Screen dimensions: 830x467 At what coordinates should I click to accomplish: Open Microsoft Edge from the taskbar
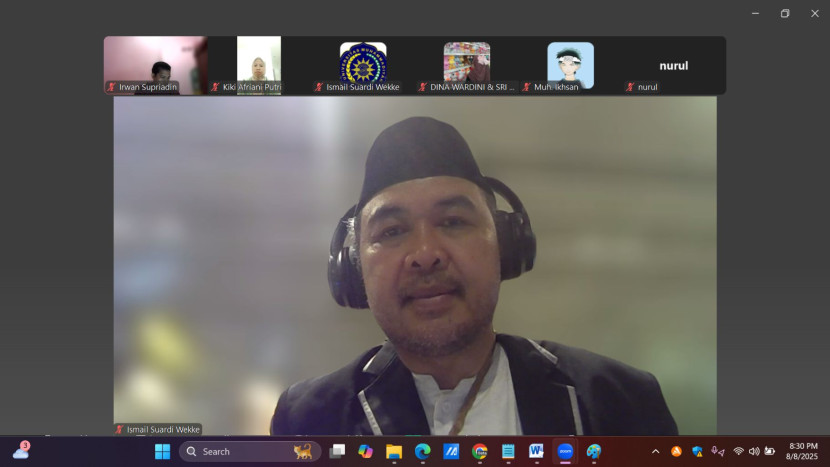pos(423,451)
